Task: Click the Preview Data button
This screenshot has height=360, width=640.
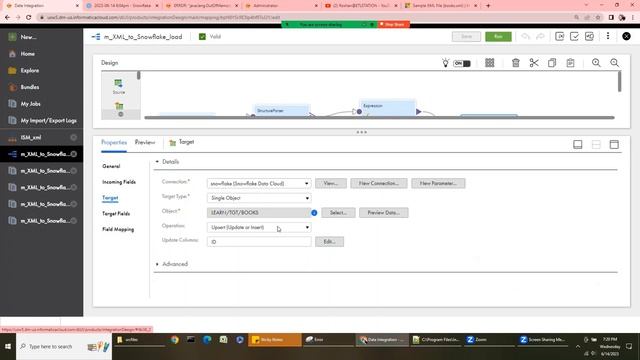Action: tap(384, 213)
